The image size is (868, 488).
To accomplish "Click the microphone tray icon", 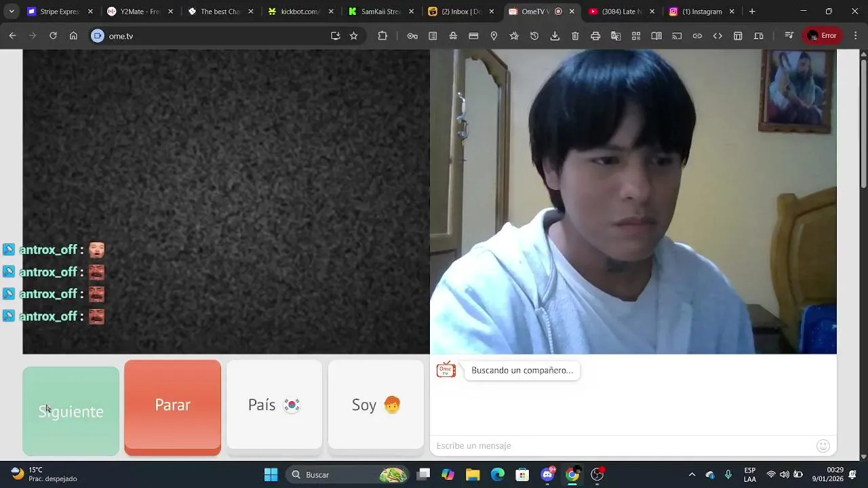I will [x=728, y=474].
